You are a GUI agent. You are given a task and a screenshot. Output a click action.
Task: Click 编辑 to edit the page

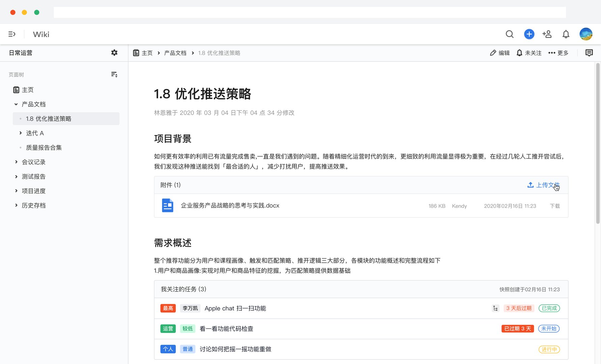[500, 53]
